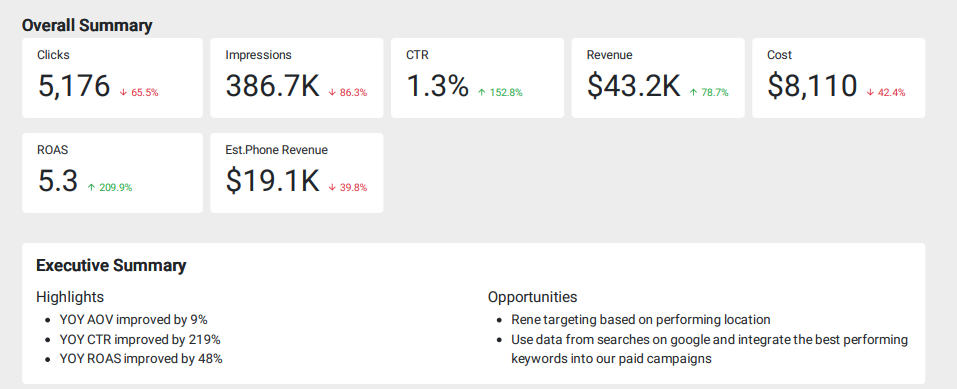957x389 pixels.
Task: Click the Overall Summary heading
Action: pyautogui.click(x=87, y=26)
